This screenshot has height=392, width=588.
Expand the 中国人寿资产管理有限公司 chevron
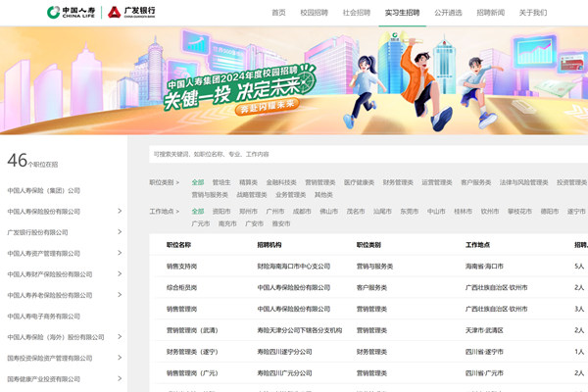pyautogui.click(x=120, y=253)
